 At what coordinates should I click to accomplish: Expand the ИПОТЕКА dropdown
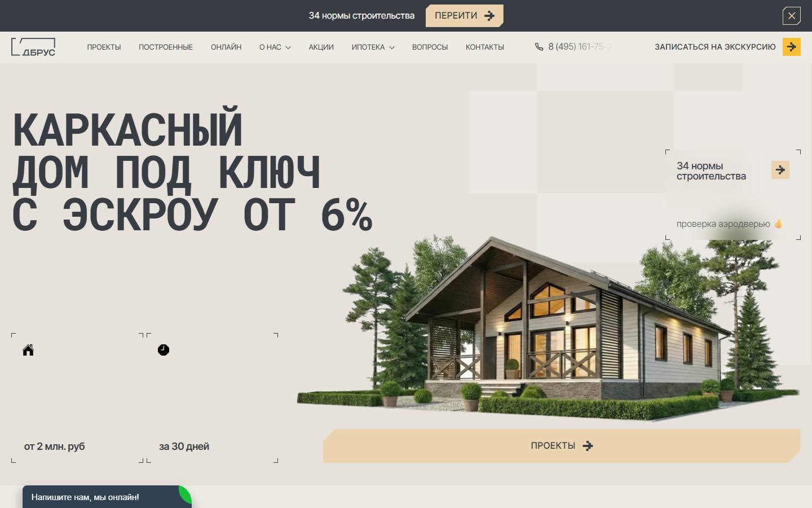(x=373, y=47)
